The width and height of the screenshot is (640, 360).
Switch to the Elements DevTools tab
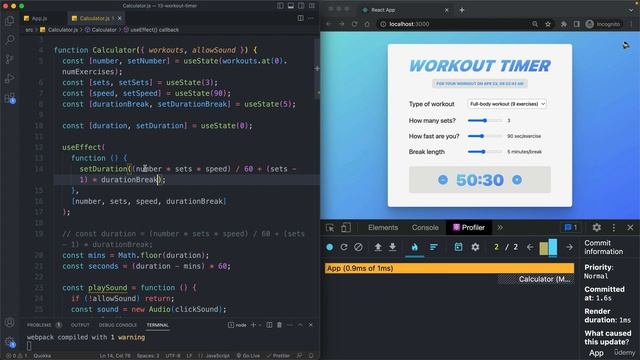click(x=383, y=228)
